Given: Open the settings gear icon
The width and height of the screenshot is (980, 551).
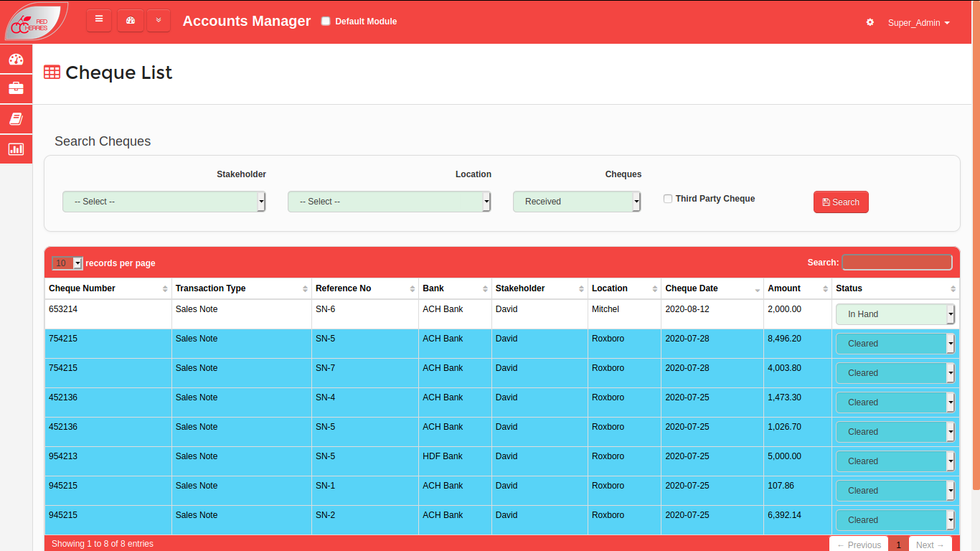Looking at the screenshot, I should pyautogui.click(x=870, y=22).
